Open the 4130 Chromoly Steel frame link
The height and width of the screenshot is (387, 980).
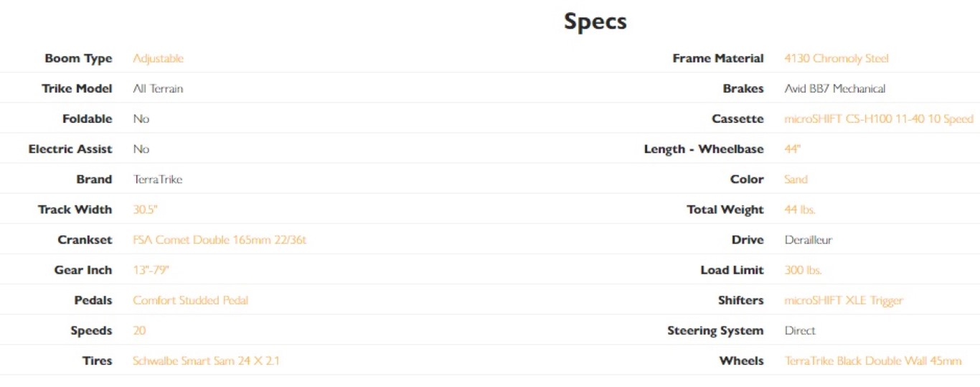(x=836, y=58)
